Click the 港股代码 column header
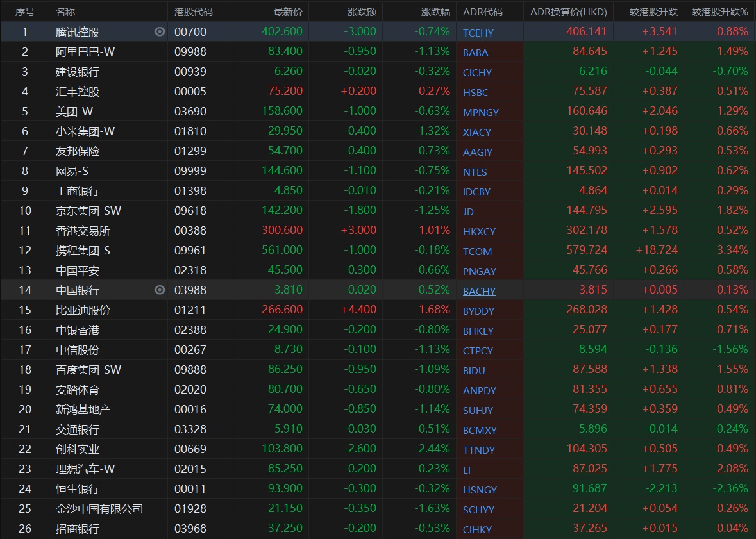Viewport: 756px width, 539px height. click(194, 12)
